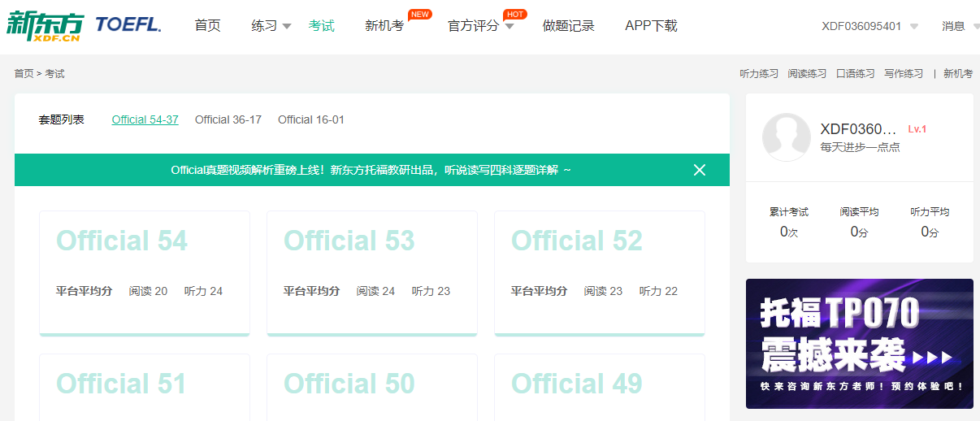
Task: Click the New Oriental XDF.CN logo
Action: 44,25
